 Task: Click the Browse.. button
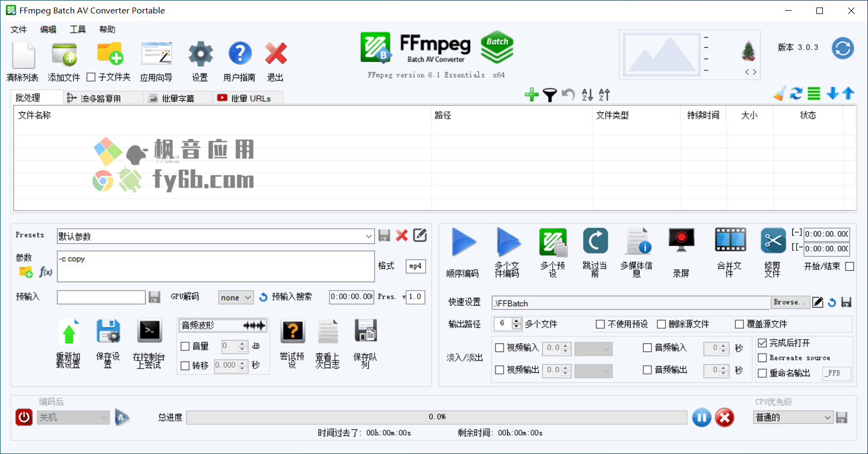coord(789,302)
